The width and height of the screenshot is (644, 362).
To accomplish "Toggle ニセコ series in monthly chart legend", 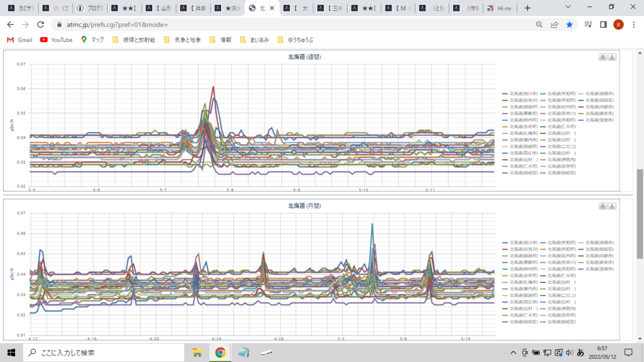I will pyautogui.click(x=558, y=295).
